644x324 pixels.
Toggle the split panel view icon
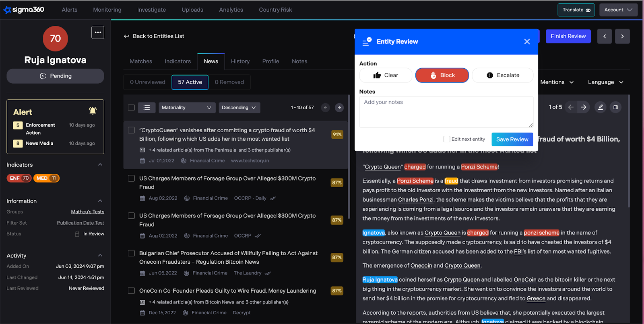tap(615, 107)
